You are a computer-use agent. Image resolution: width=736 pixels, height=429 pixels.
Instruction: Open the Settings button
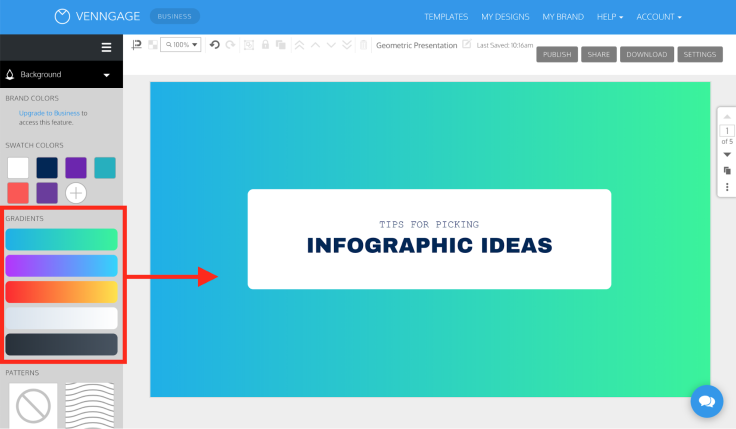coord(700,54)
